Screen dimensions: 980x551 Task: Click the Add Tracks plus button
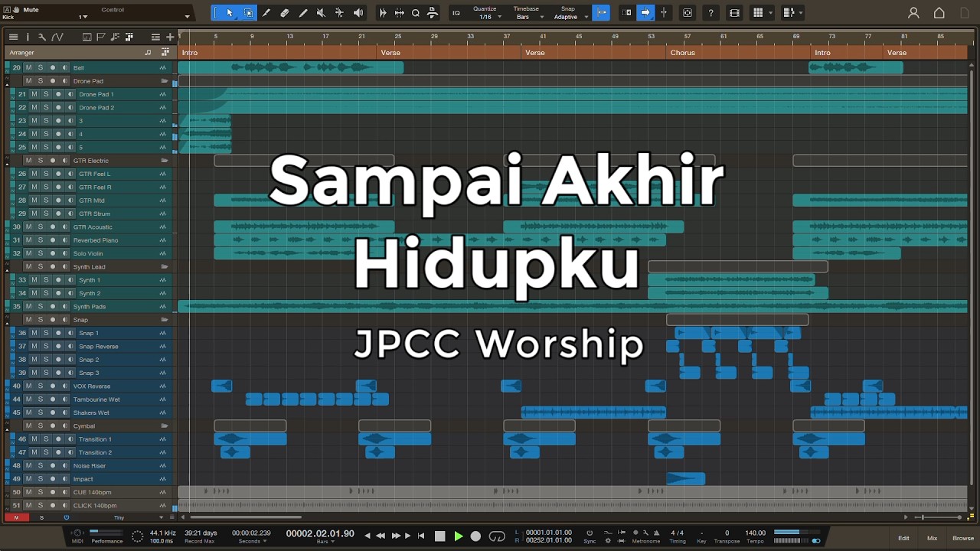(x=170, y=37)
